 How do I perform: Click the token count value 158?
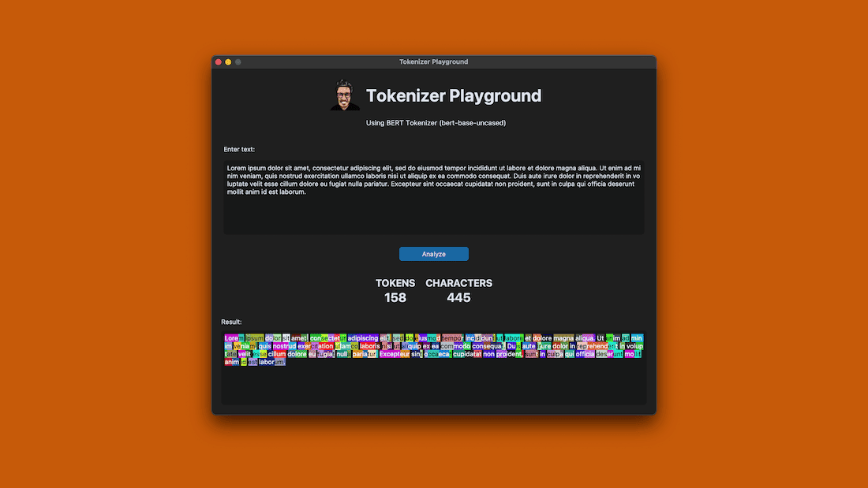[395, 298]
